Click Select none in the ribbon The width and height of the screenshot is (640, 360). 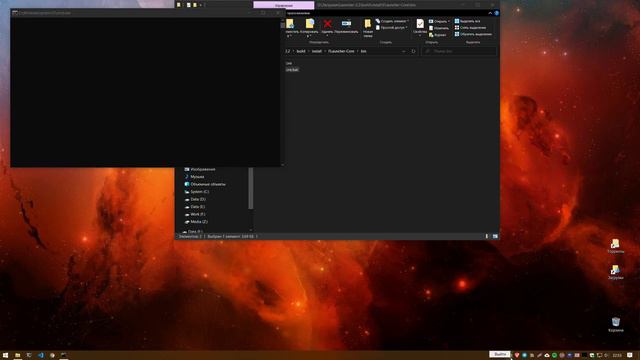tap(470, 27)
